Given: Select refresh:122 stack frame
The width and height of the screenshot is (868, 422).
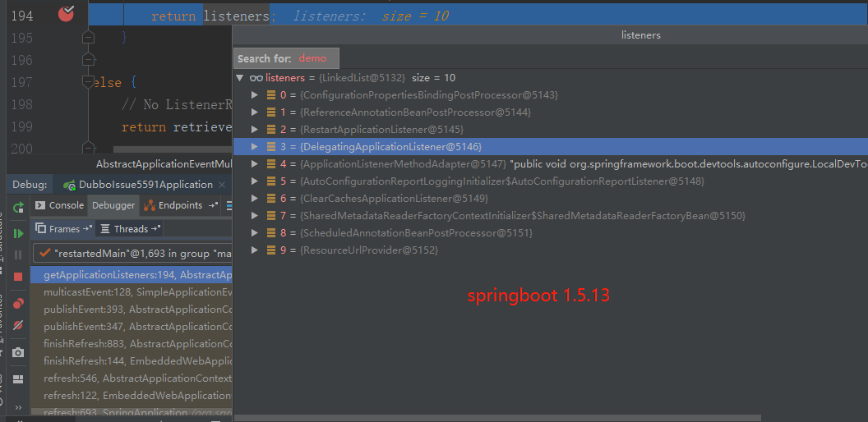Looking at the screenshot, I should (x=132, y=396).
